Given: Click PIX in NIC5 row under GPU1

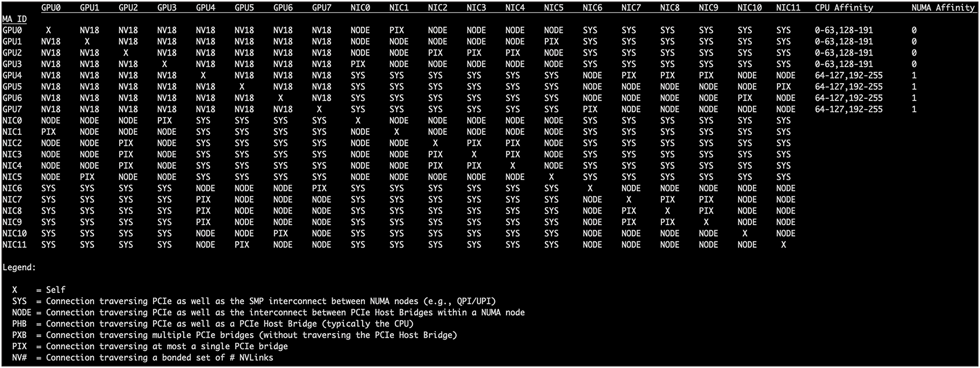Looking at the screenshot, I should click(x=87, y=177).
